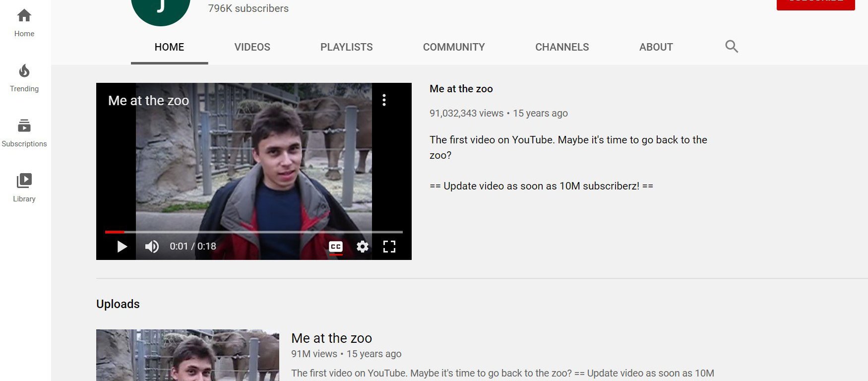Toggle closed captions on the player
Viewport: 868px width, 381px height.
(336, 247)
